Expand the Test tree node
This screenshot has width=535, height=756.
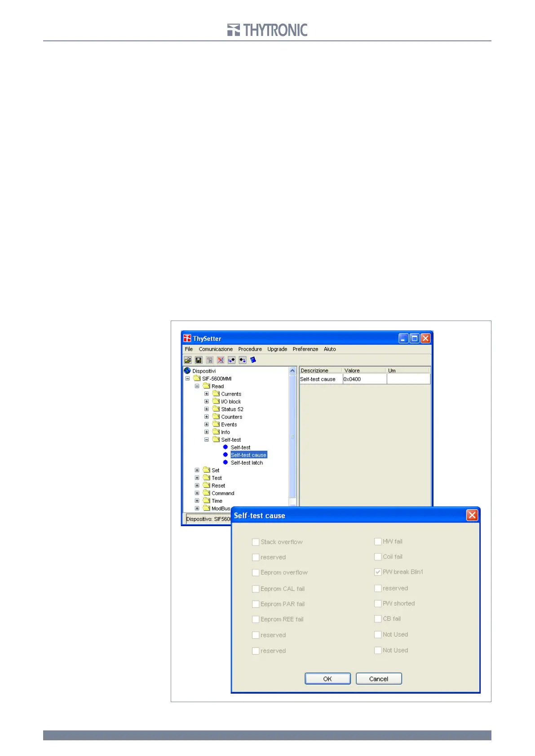click(x=197, y=478)
